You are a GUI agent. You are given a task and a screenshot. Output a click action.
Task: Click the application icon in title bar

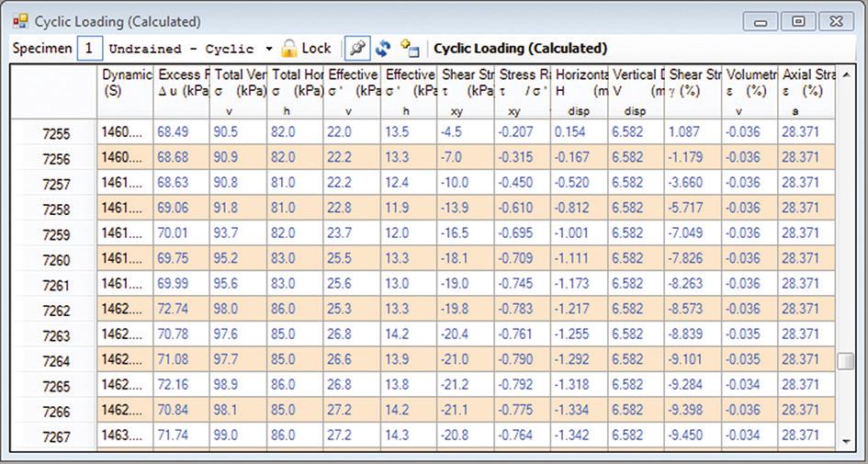[20, 21]
